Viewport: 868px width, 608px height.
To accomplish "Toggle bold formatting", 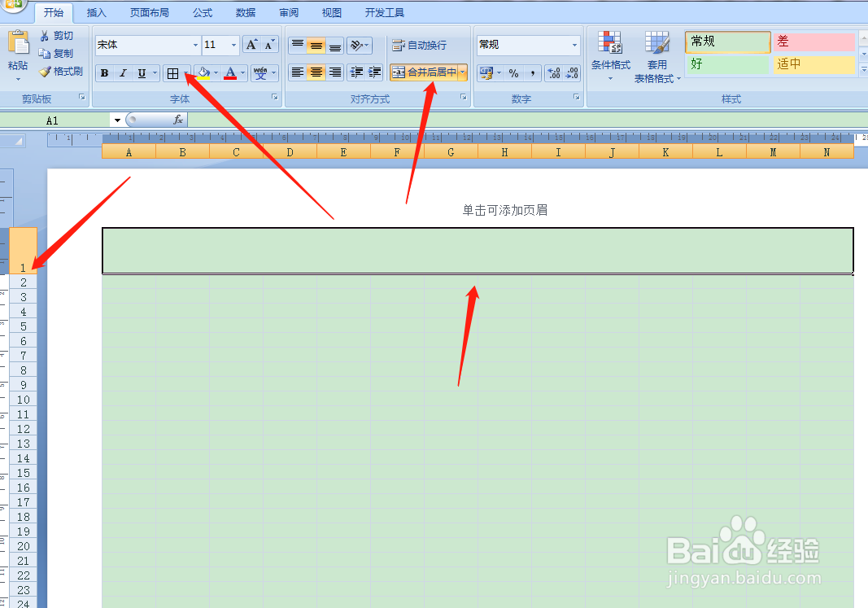I will coord(105,73).
